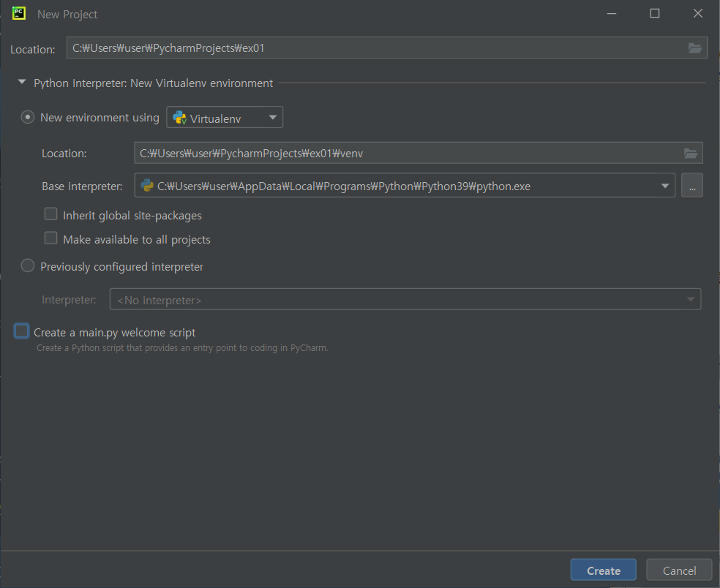Enable Inherit global site-packages
Viewport: 720px width, 588px height.
pos(50,214)
